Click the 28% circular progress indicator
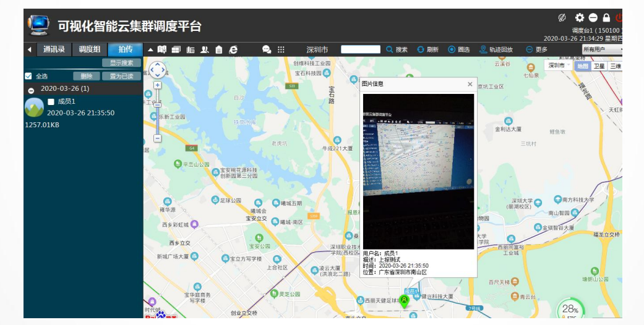Viewport: 644px width, 325px height. [570, 309]
